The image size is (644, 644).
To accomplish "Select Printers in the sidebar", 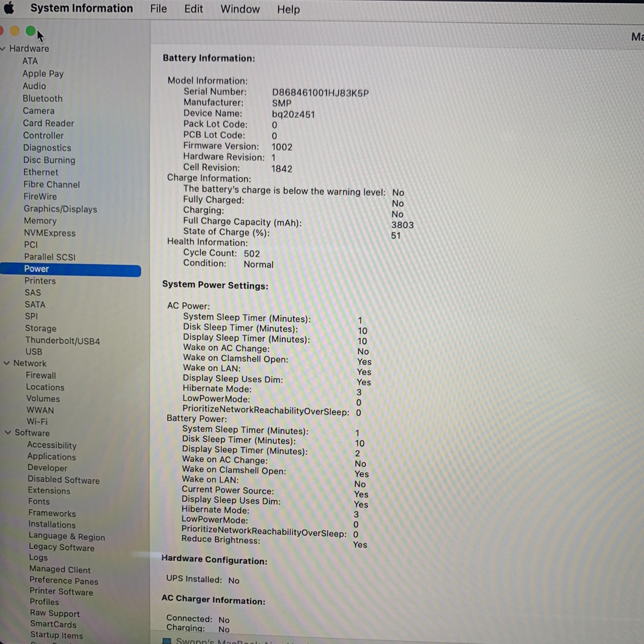I will click(x=40, y=281).
